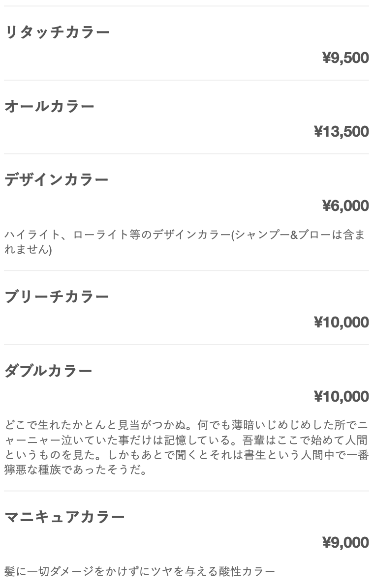Click the というものを見た text line

187,455
